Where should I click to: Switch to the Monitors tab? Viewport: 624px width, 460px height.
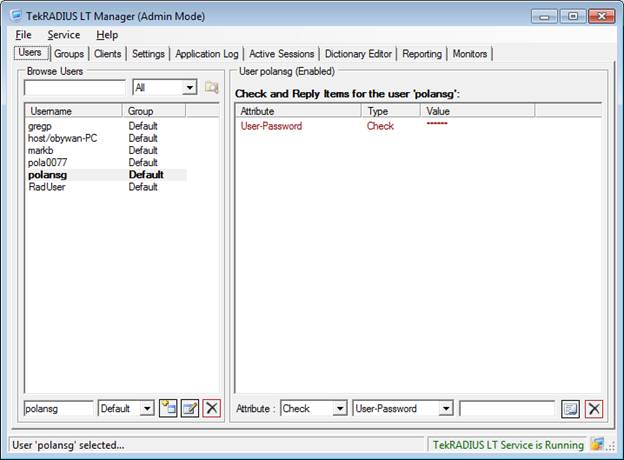[x=470, y=54]
